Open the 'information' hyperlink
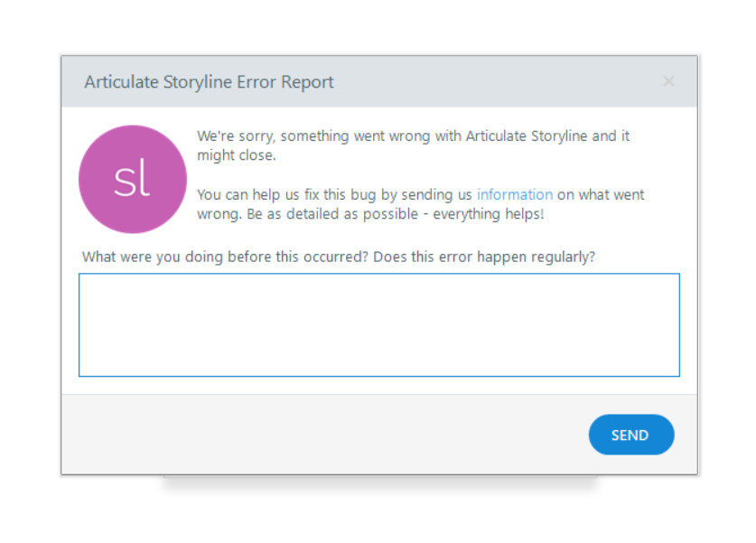 click(514, 194)
